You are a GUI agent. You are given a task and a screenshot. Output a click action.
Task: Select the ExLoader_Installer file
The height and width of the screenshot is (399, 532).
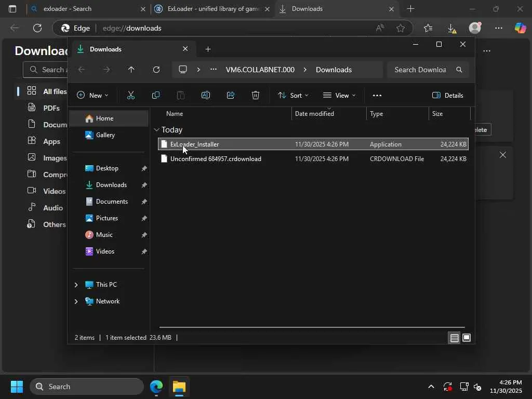(313, 144)
